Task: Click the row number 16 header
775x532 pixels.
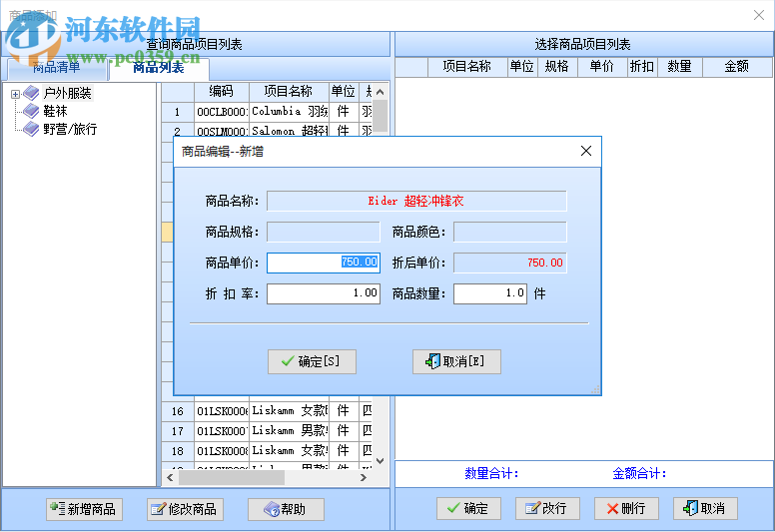Action: click(178, 411)
